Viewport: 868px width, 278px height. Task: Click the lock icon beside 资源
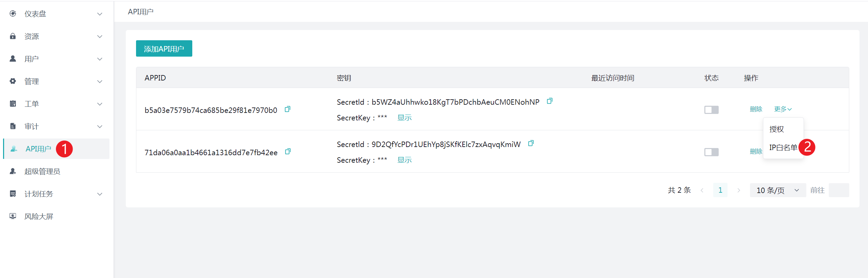pos(13,36)
